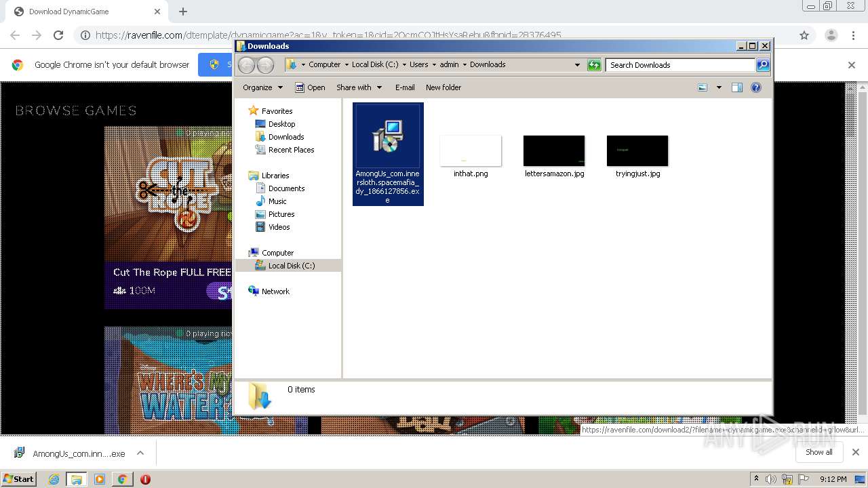868x488 pixels.
Task: Close the Chrome downloads bar
Action: pyautogui.click(x=855, y=452)
